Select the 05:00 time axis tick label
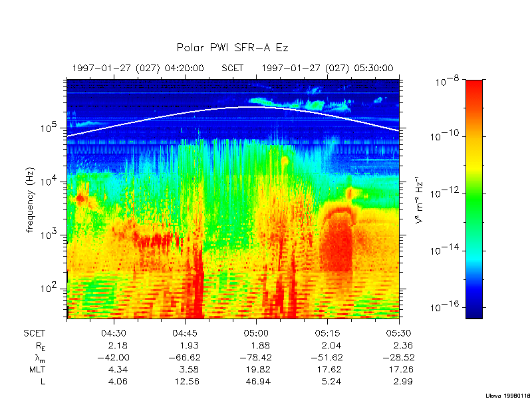532x399 pixels. coord(256,332)
